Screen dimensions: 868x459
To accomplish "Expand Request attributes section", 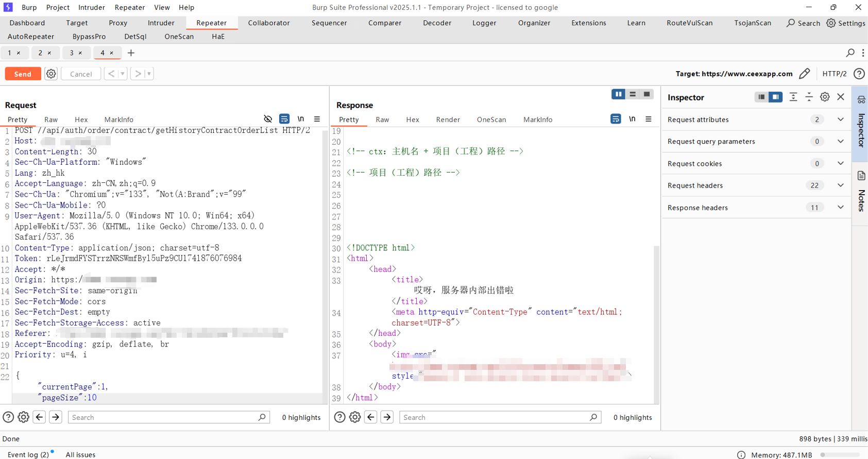I will 840,120.
